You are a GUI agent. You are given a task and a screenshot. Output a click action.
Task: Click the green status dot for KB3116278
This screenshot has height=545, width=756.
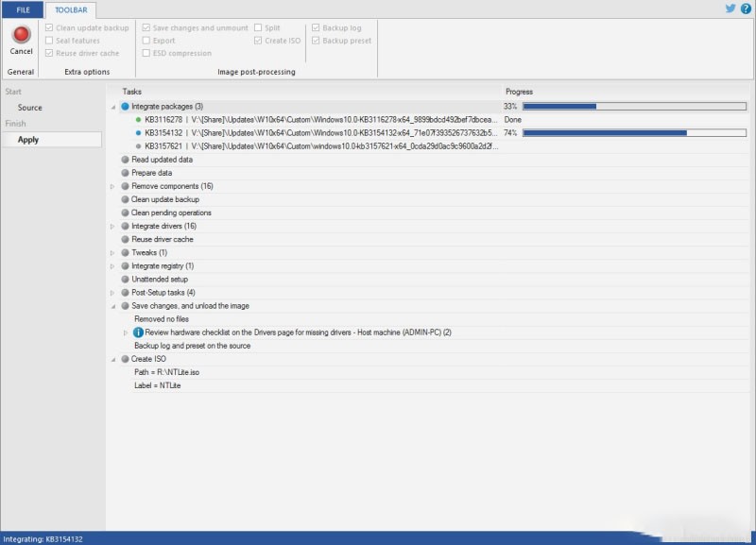138,120
